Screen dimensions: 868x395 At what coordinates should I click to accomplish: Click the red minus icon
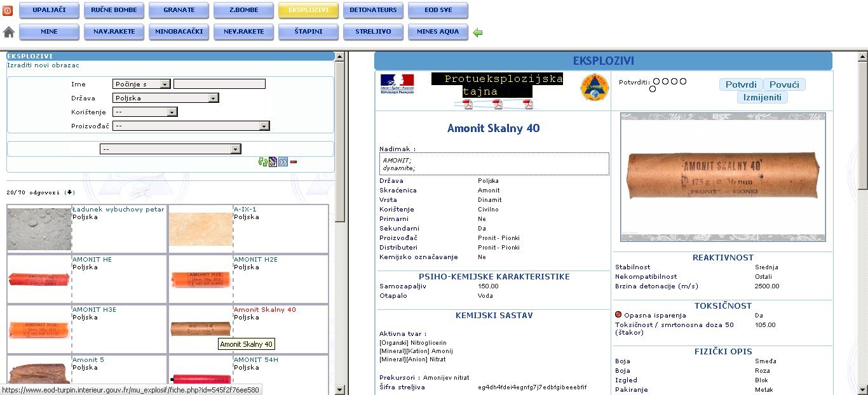(x=294, y=162)
